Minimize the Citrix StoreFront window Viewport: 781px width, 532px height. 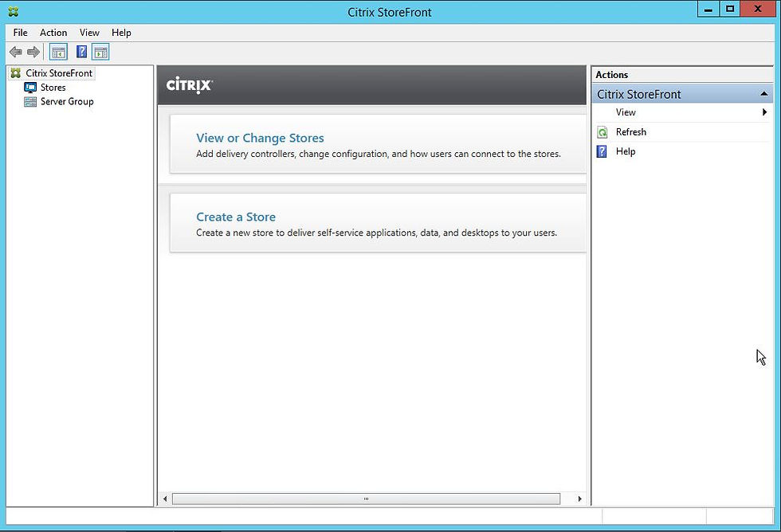tap(708, 9)
